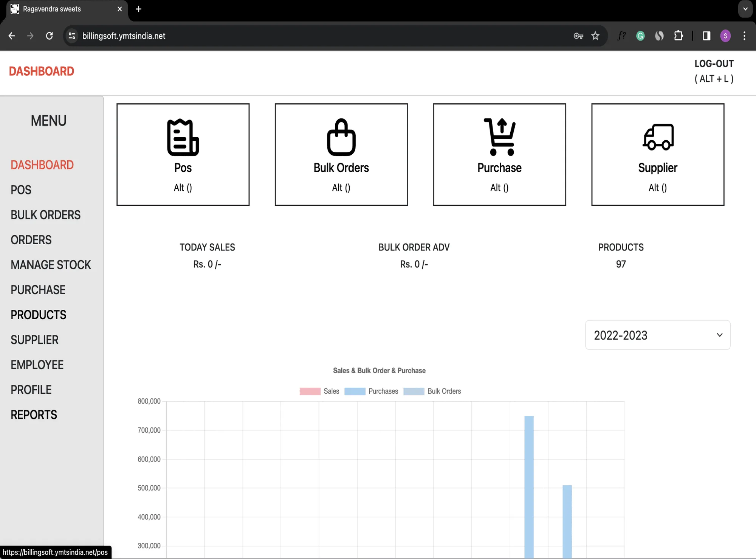Open PURCHASE in the side menu
This screenshot has width=756, height=559.
coord(38,290)
